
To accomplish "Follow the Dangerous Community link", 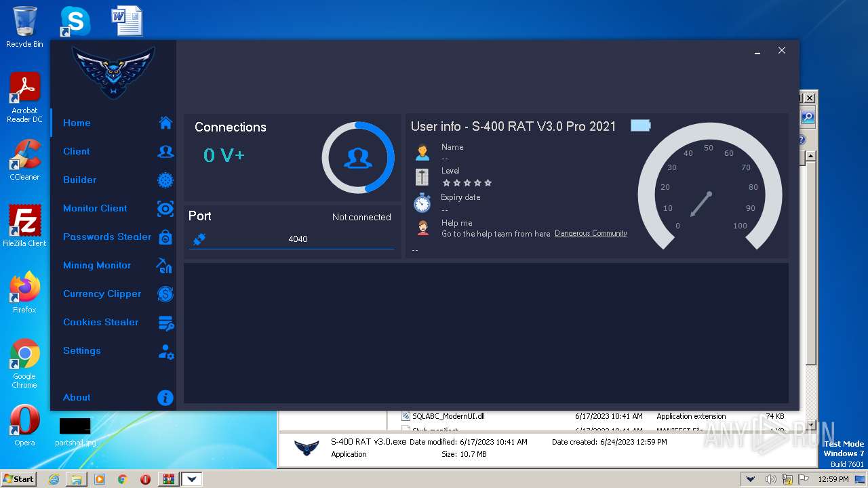I will [x=591, y=233].
